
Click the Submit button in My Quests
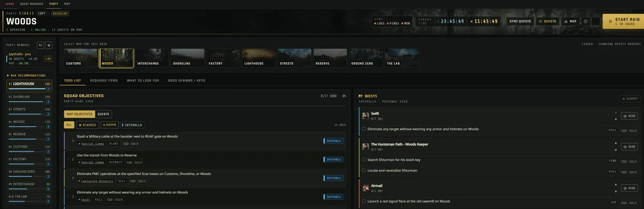630,99
